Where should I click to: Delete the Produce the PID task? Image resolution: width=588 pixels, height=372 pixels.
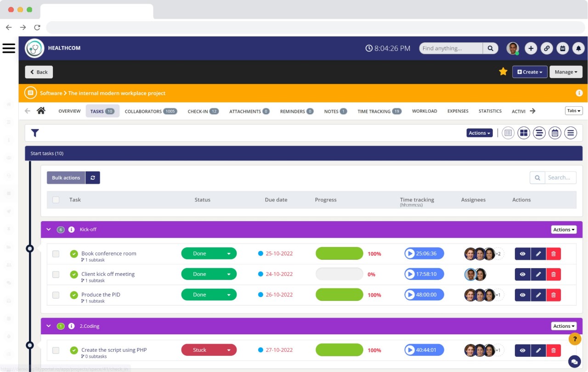coord(554,295)
